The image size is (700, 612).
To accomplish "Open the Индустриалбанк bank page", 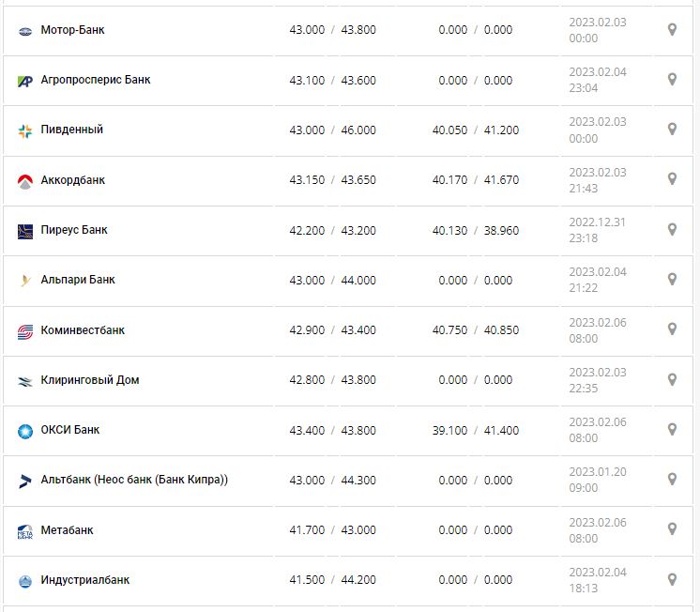I will click(85, 580).
